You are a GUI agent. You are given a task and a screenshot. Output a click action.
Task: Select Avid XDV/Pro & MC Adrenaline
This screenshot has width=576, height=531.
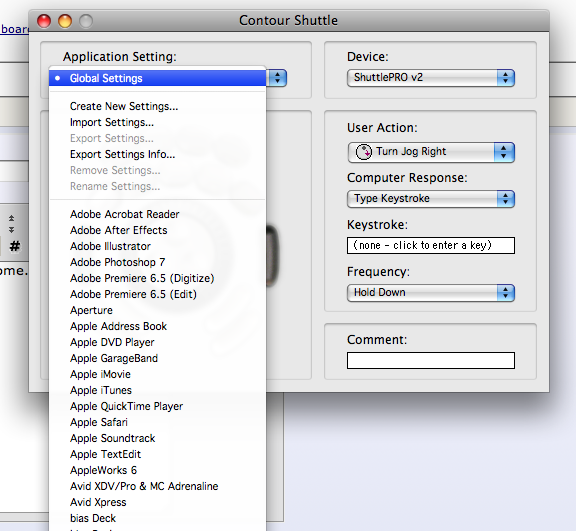pos(157,486)
